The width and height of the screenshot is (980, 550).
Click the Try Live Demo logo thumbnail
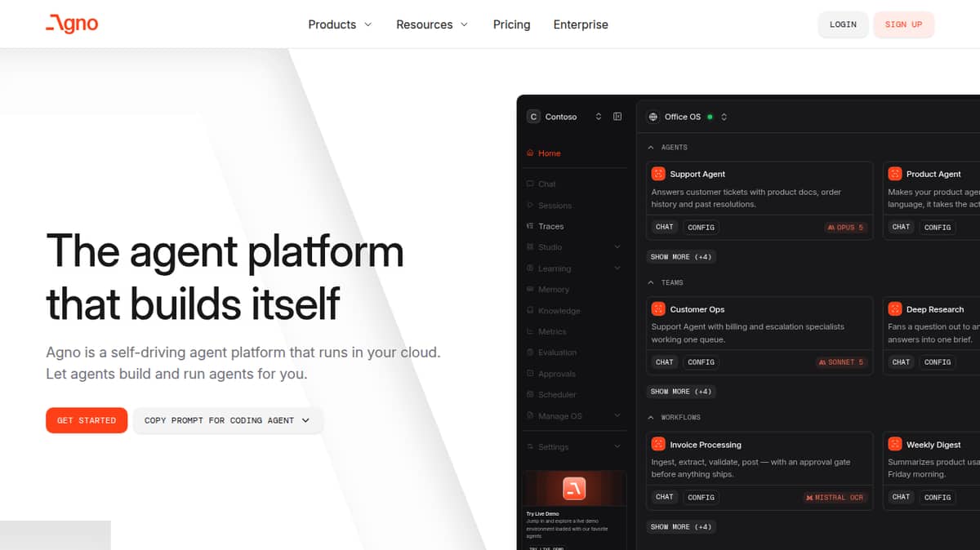(575, 489)
